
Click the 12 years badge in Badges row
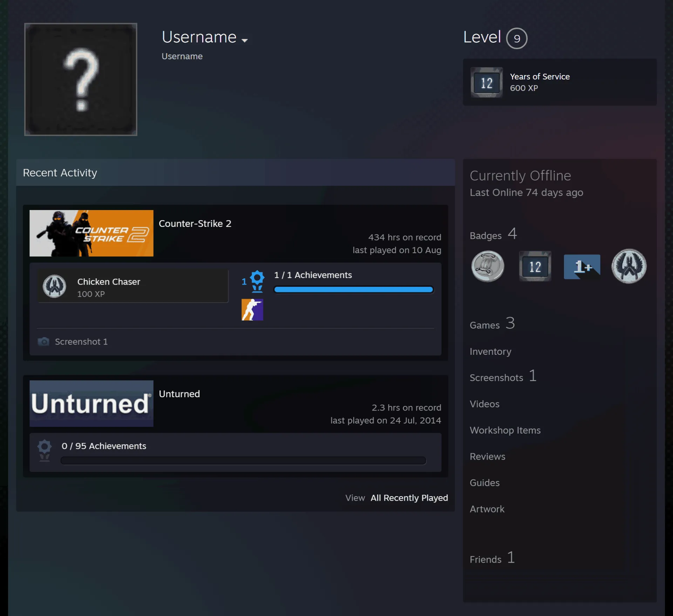click(x=535, y=266)
